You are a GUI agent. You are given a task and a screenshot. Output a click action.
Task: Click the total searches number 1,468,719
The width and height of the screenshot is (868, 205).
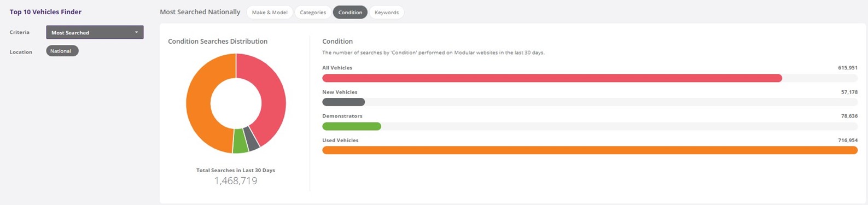coord(236,181)
